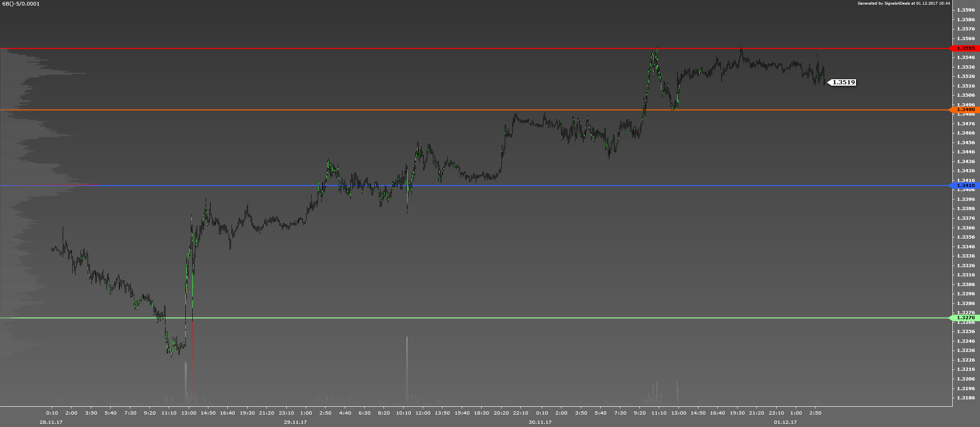Click the 6:30 time axis label
Image resolution: width=980 pixels, height=427 pixels.
click(x=364, y=413)
